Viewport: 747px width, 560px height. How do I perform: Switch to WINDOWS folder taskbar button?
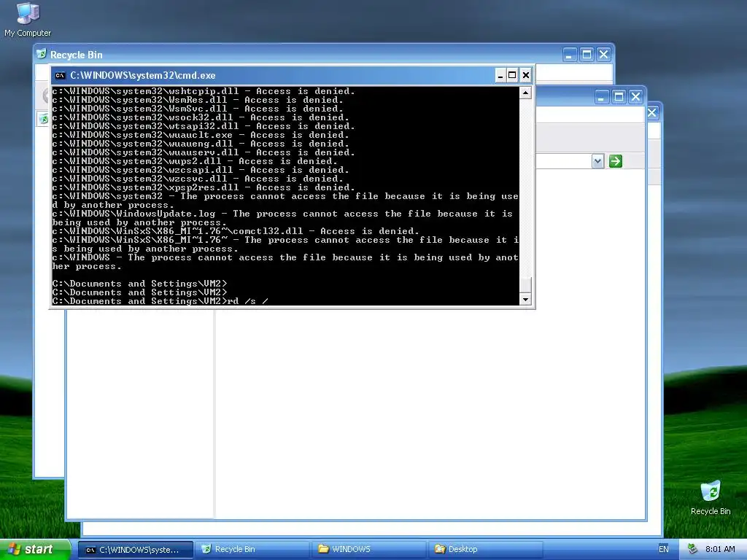point(368,550)
